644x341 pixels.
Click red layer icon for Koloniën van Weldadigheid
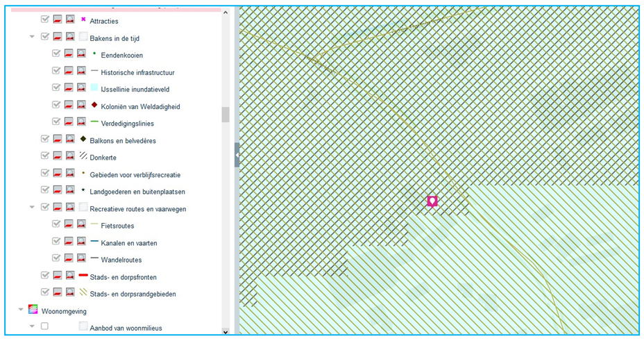click(69, 105)
